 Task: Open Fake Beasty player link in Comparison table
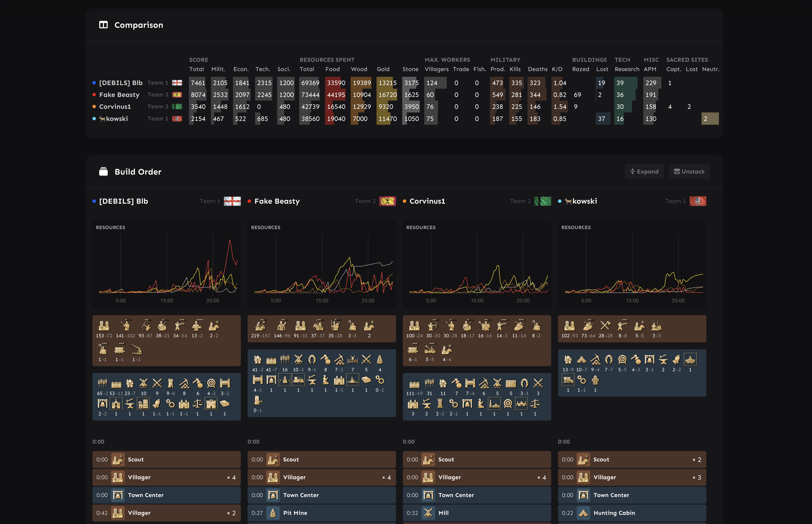point(119,95)
